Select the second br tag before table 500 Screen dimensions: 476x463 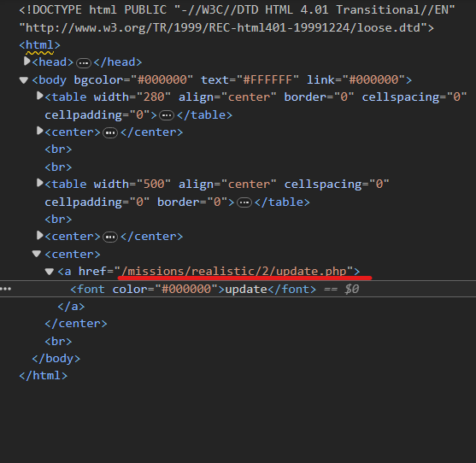(x=58, y=167)
